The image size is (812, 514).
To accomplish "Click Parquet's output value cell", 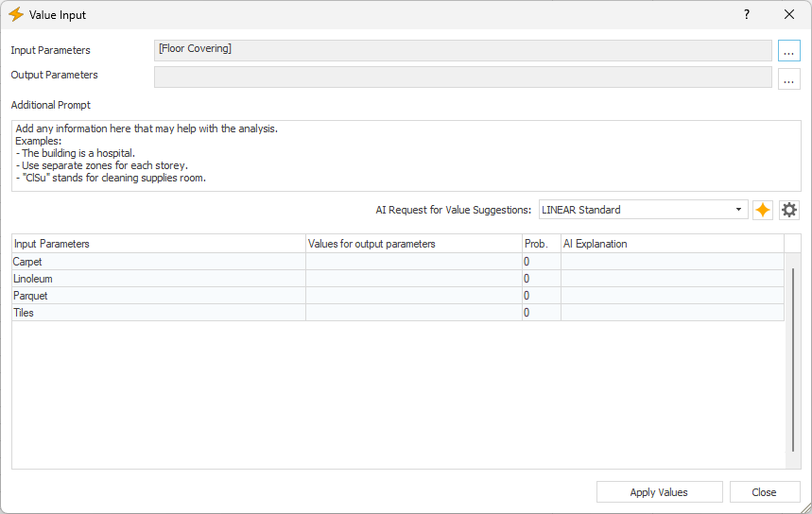I will coord(414,296).
